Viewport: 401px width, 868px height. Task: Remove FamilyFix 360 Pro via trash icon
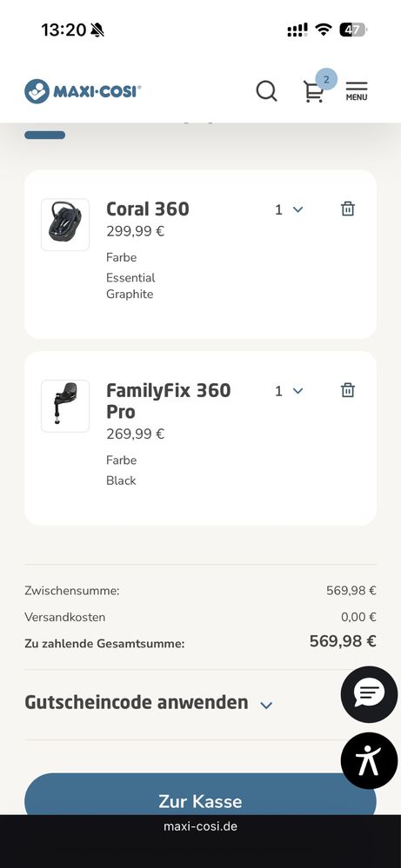tap(348, 390)
